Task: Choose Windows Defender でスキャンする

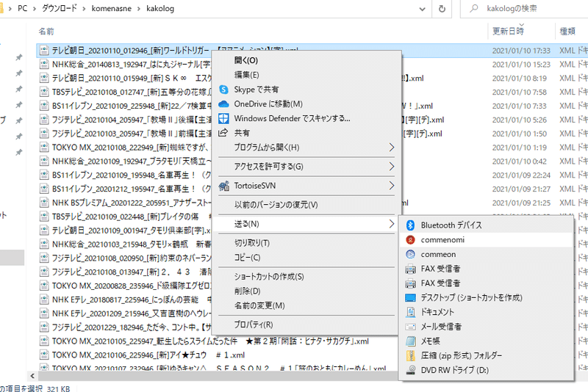Action: (306, 118)
